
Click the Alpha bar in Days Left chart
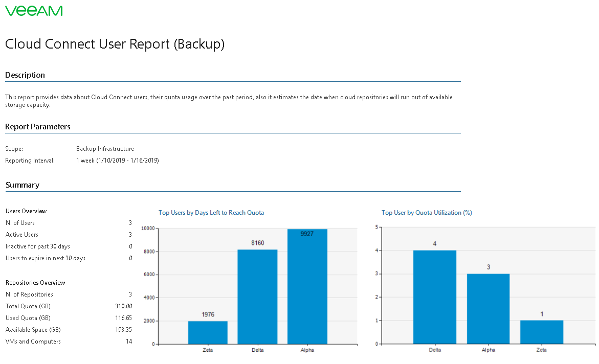(x=307, y=286)
